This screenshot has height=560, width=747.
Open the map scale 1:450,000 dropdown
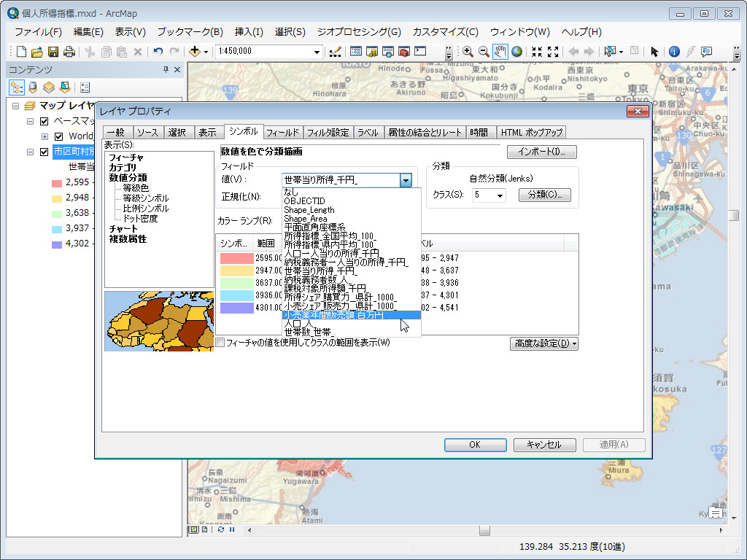(317, 52)
